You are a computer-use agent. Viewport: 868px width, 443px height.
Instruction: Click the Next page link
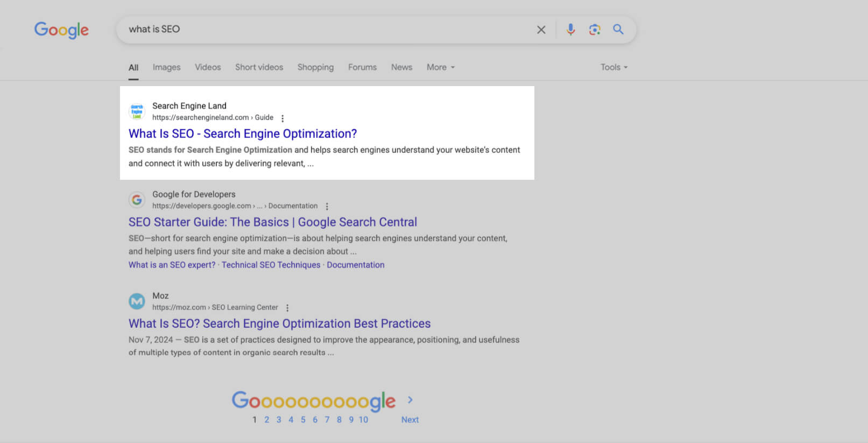click(x=410, y=420)
